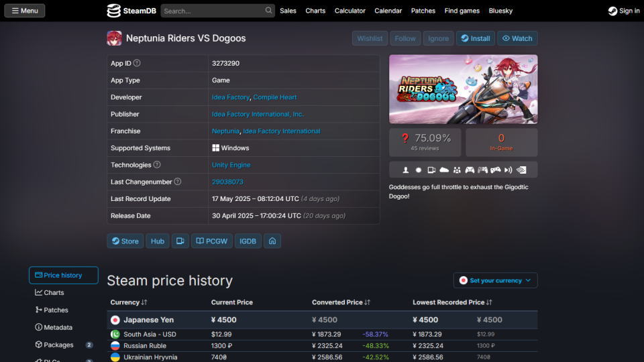The width and height of the screenshot is (644, 362).
Task: Open Idea Factory International, Inc. publisher link
Action: [x=258, y=114]
